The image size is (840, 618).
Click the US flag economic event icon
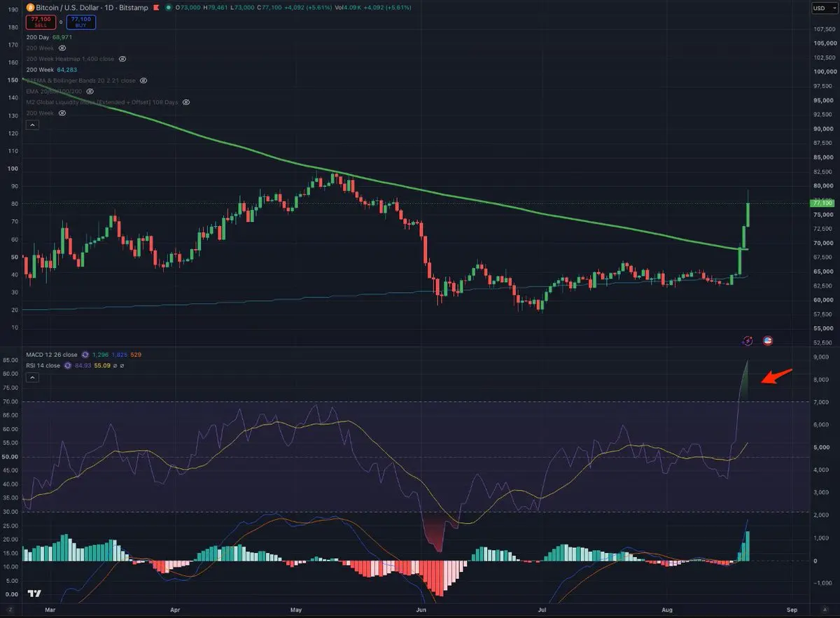[767, 340]
